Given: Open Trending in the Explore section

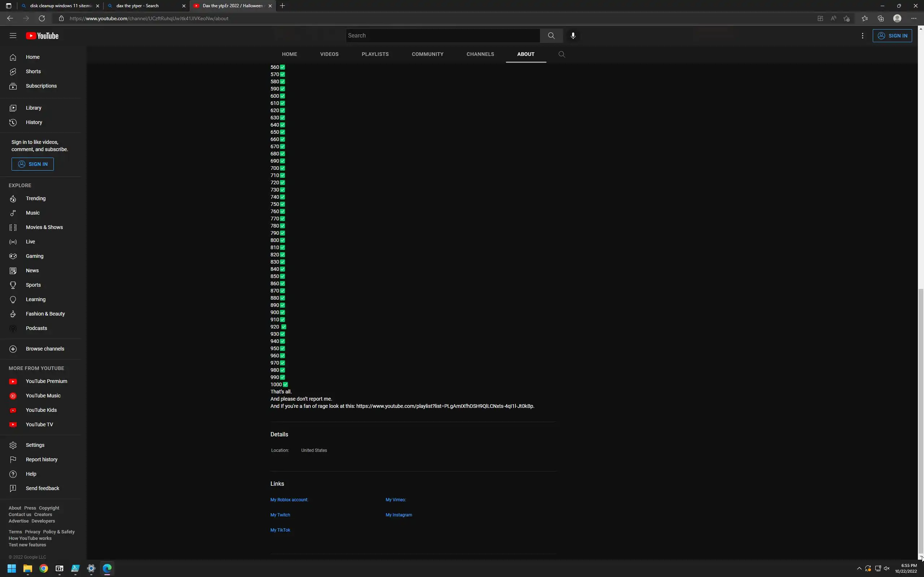Looking at the screenshot, I should pos(35,198).
